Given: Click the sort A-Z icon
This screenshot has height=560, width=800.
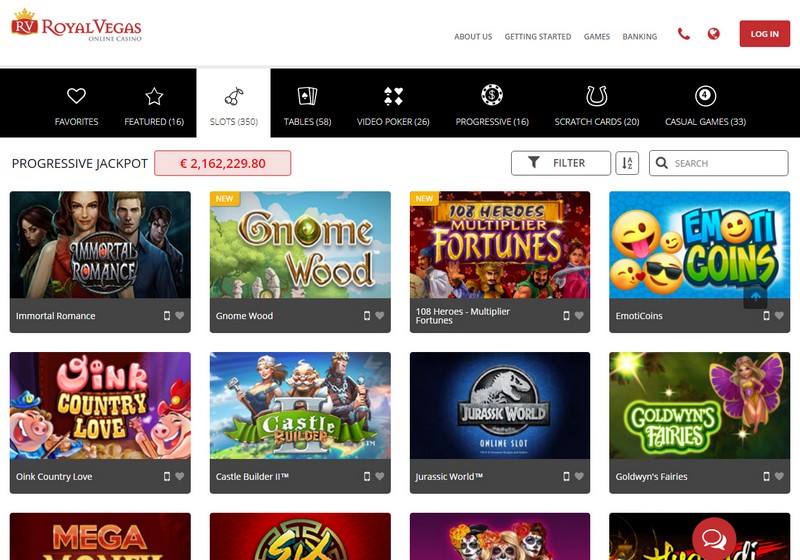Looking at the screenshot, I should (627, 163).
